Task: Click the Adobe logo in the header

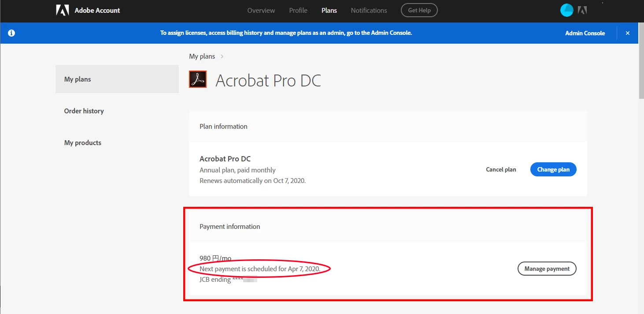Action: 63,10
